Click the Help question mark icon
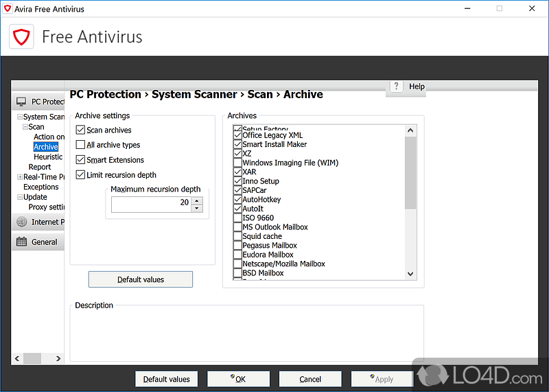The height and width of the screenshot is (392, 549). [397, 87]
